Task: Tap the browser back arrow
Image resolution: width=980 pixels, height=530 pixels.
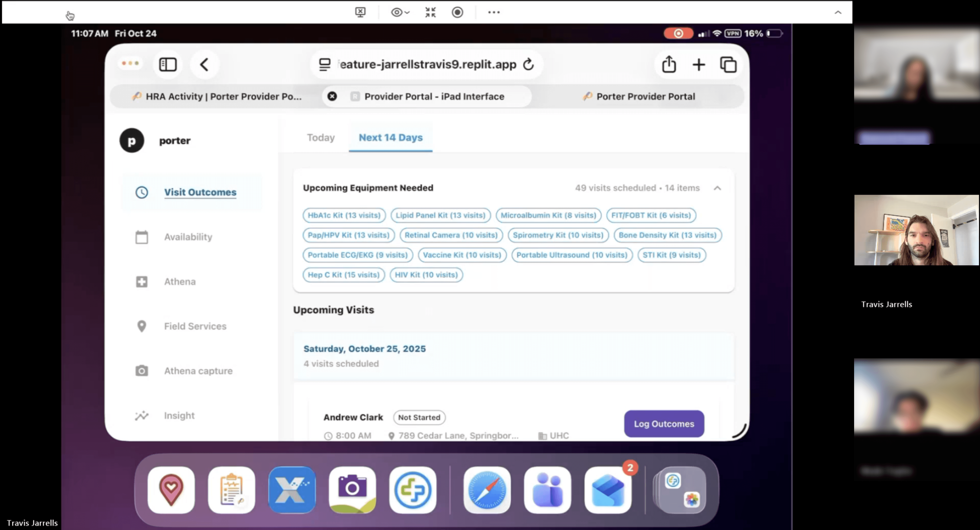Action: tap(204, 65)
